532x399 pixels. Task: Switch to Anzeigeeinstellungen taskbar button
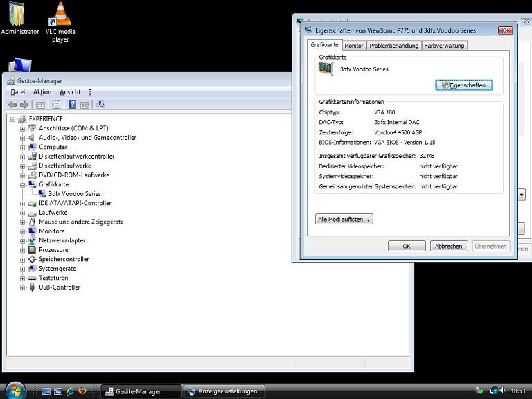(x=224, y=391)
